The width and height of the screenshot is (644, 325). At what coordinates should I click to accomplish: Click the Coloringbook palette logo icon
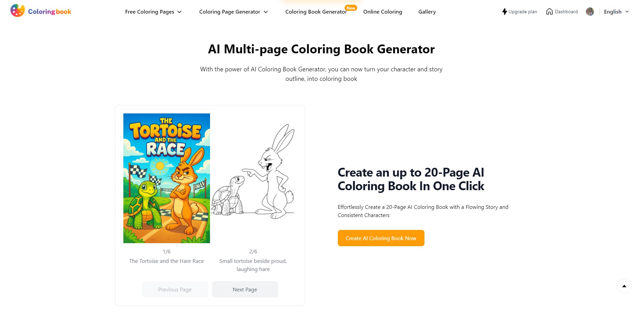(18, 11)
